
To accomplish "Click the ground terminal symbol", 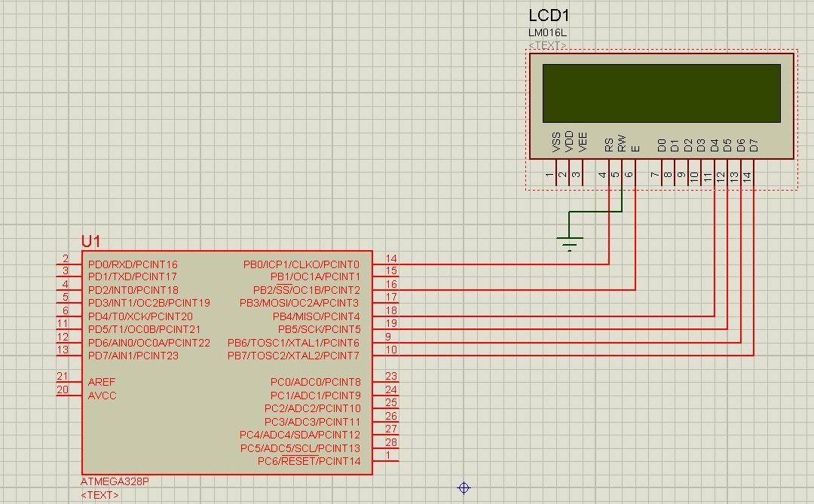I will tap(570, 243).
